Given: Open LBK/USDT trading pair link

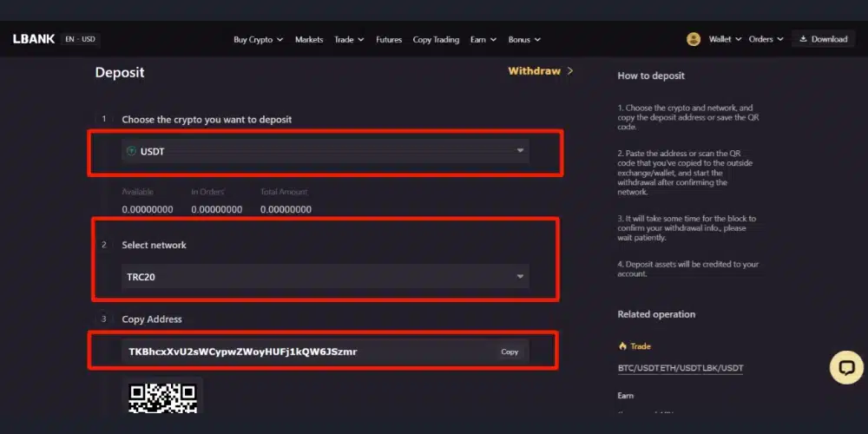Looking at the screenshot, I should (723, 367).
